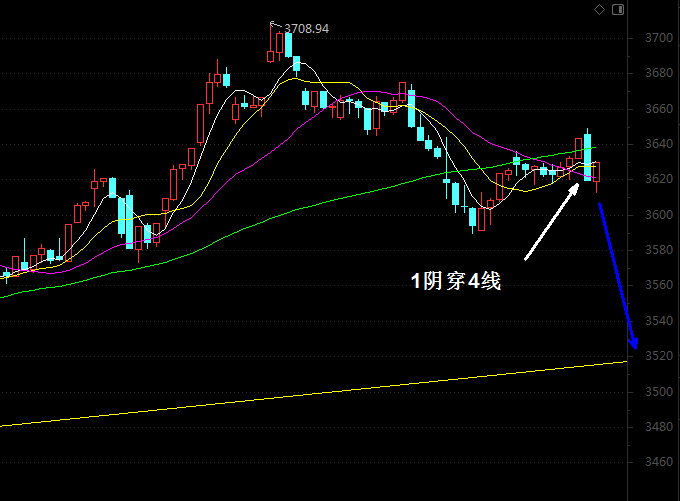680x501 pixels.
Task: Click the 3520 price axis label
Action: point(659,356)
